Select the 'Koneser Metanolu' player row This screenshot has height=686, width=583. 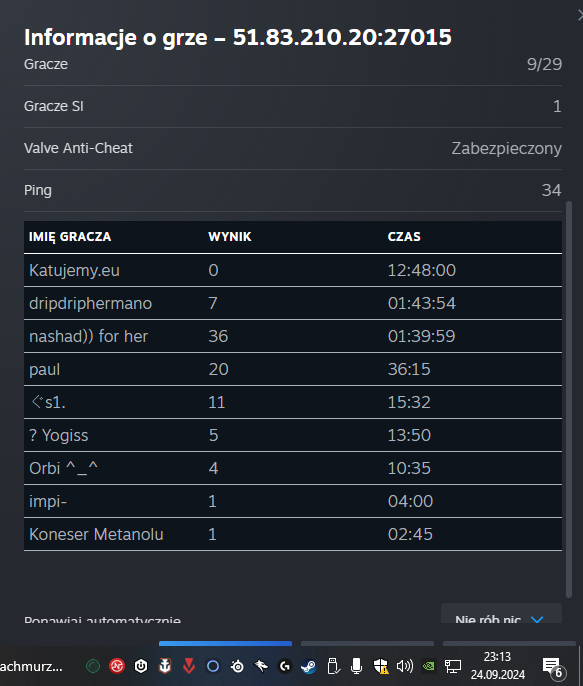(293, 534)
